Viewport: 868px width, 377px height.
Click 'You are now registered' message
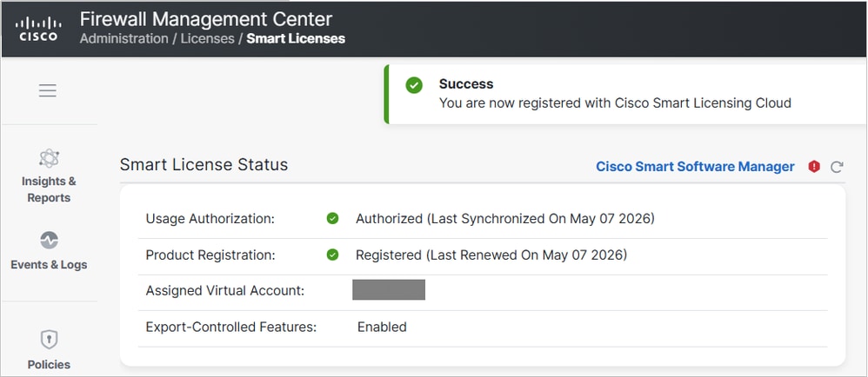(x=615, y=103)
